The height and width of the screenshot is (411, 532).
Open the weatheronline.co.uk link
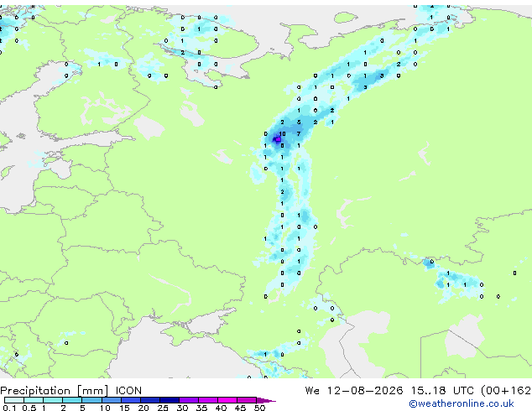click(462, 403)
